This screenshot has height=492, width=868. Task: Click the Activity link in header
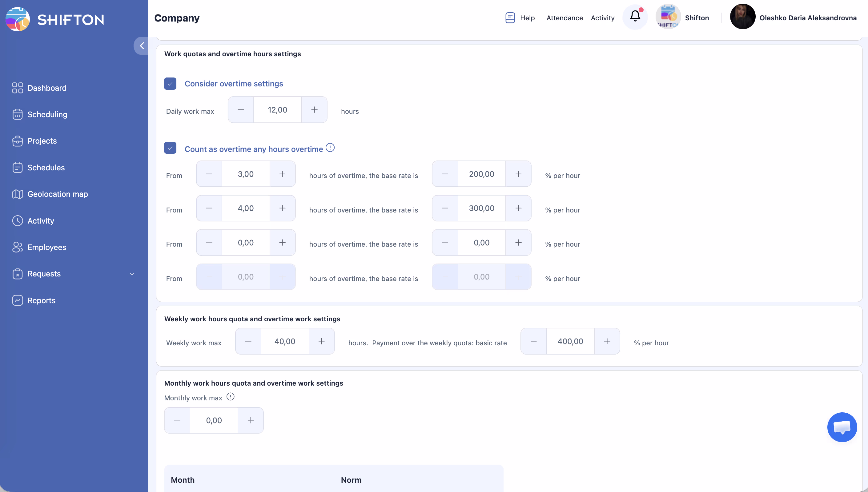tap(602, 18)
